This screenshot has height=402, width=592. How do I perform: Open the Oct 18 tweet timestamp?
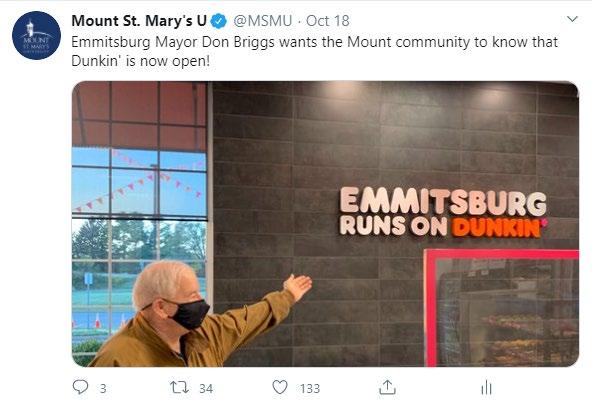click(328, 21)
